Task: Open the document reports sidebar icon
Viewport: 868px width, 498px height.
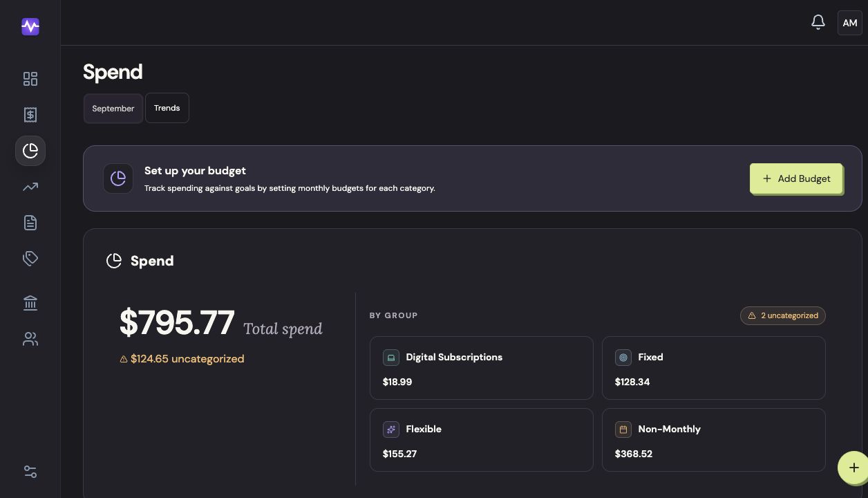Action: (x=30, y=223)
